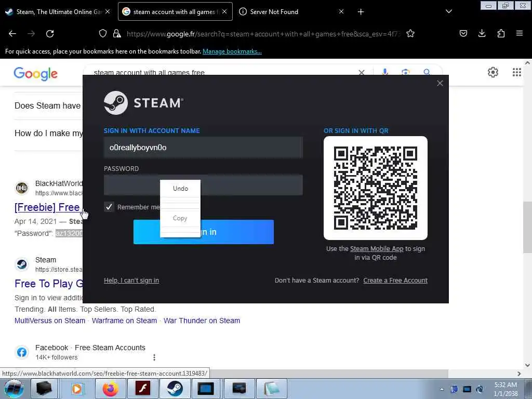The image size is (532, 399).
Task: Toggle the Remember me checkbox
Action: (109, 207)
